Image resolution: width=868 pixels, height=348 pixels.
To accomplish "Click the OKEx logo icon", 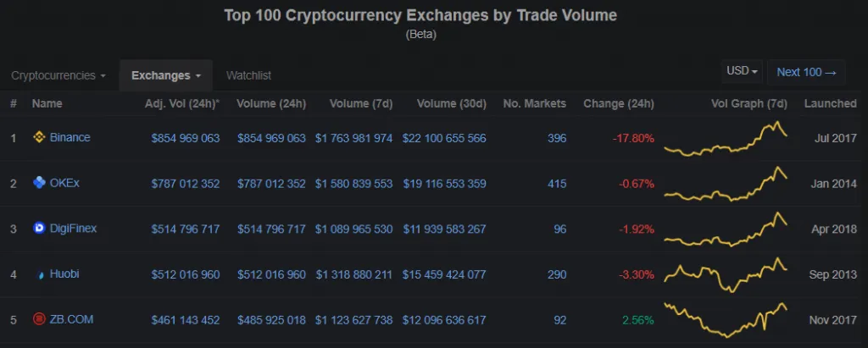I will click(39, 183).
